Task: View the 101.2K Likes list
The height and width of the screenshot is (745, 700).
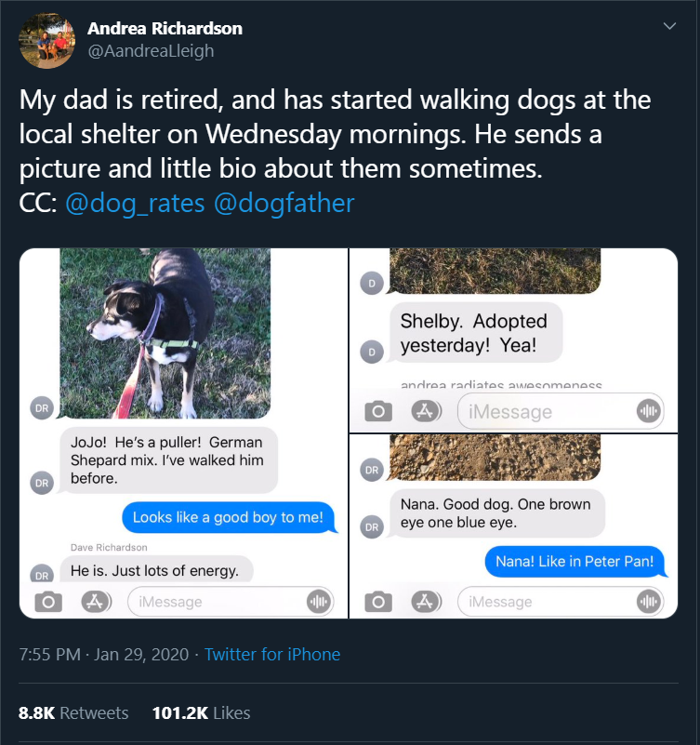Action: click(x=201, y=713)
